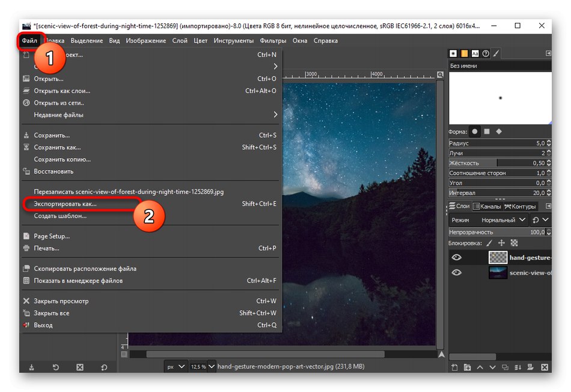Duplicate the active layer via its panel icon

click(506, 367)
